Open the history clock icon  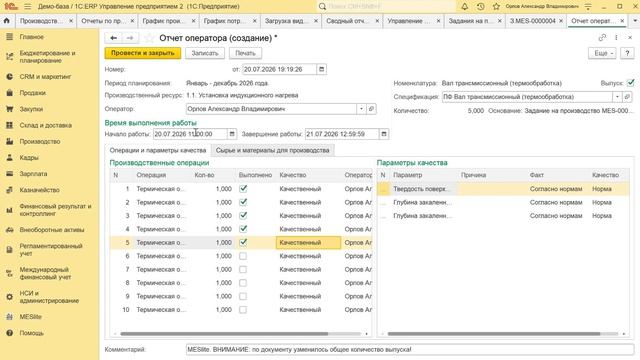pyautogui.click(x=480, y=7)
